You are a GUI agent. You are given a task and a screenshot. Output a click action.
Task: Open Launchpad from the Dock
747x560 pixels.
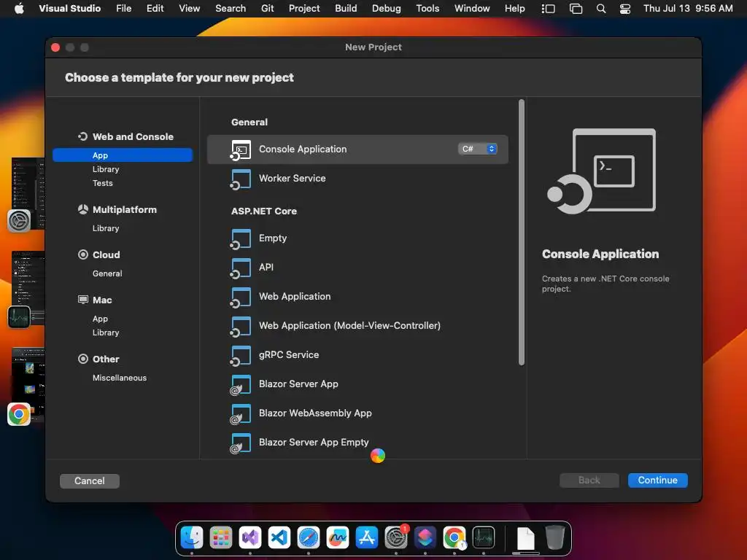(221, 537)
